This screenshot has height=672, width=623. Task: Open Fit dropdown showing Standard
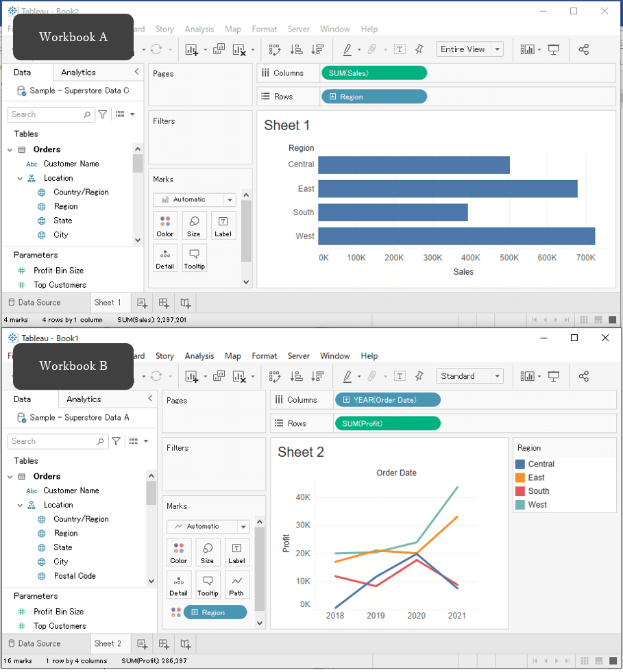pos(469,376)
